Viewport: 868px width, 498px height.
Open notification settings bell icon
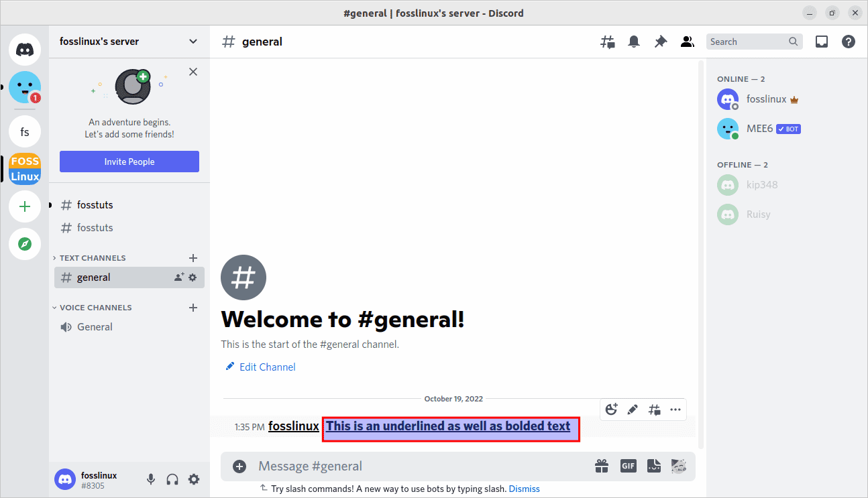pos(634,42)
